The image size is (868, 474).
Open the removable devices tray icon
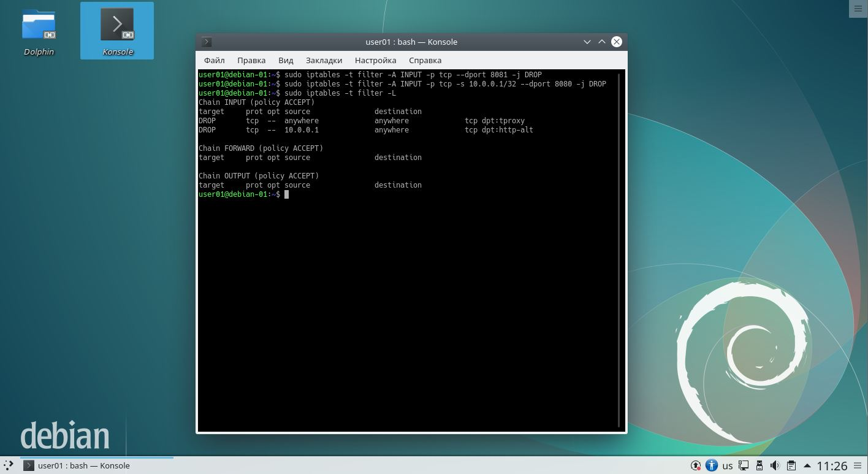(759, 465)
